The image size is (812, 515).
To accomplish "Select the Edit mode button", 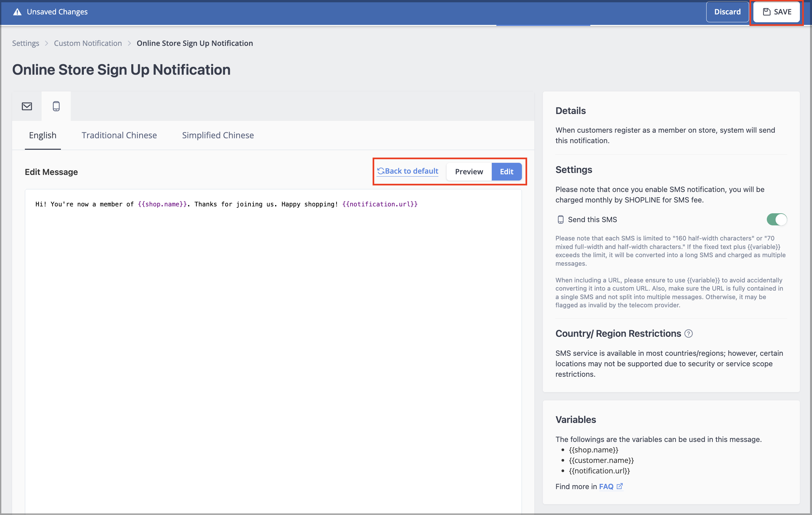I will click(x=507, y=172).
